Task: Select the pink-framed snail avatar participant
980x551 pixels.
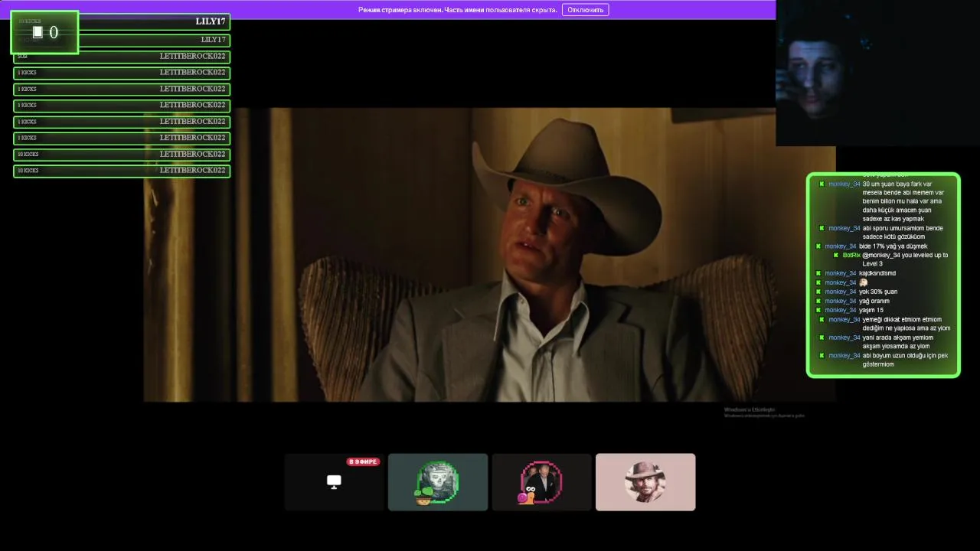Action: [541, 482]
